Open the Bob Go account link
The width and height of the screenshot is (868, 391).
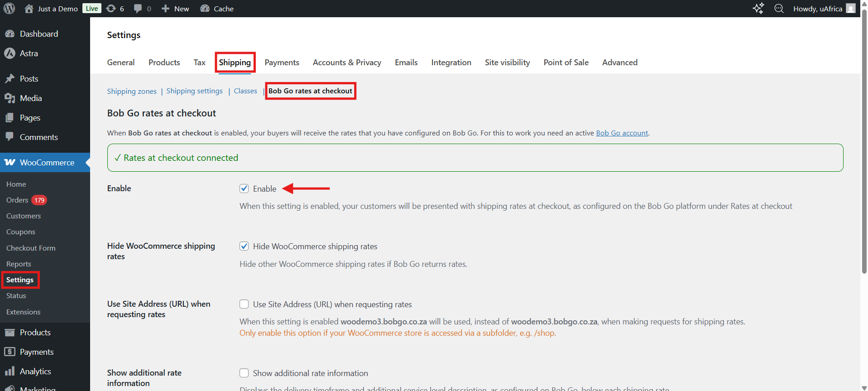[622, 133]
